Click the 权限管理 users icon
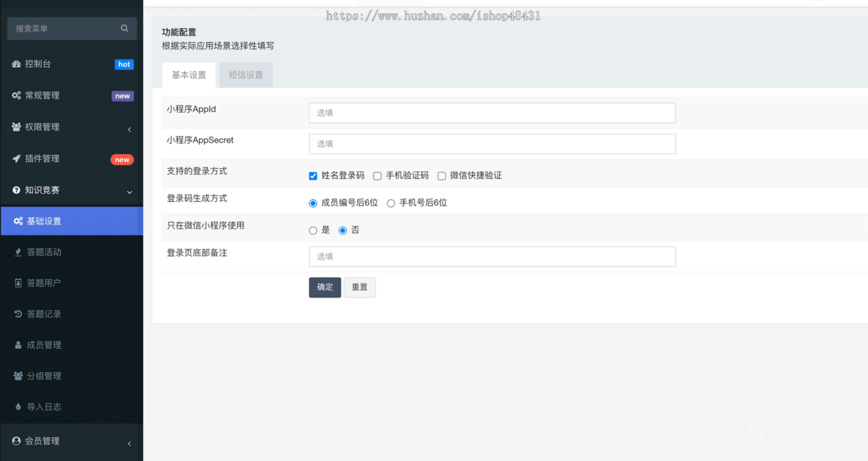The width and height of the screenshot is (868, 461). tap(17, 127)
